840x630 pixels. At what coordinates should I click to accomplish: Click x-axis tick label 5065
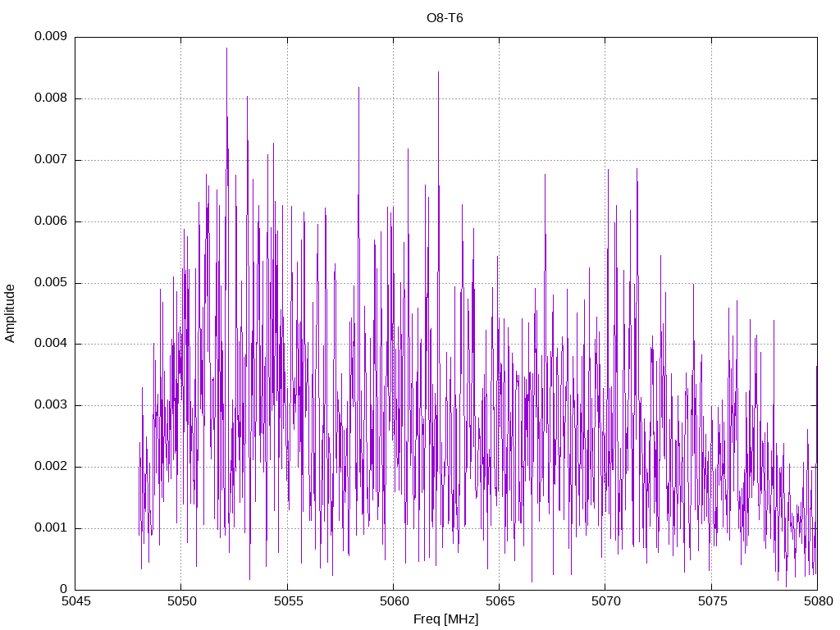tap(500, 601)
